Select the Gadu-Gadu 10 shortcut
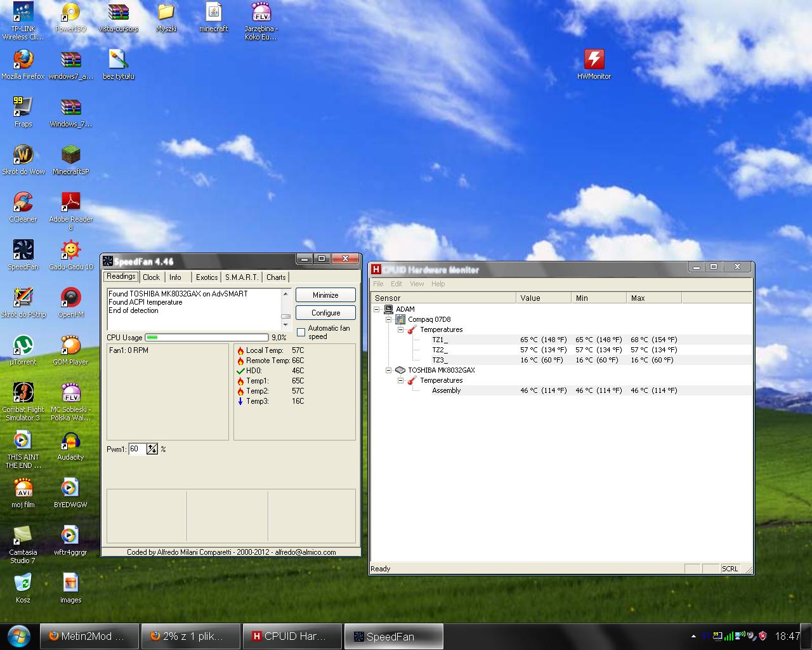Image resolution: width=812 pixels, height=650 pixels. pyautogui.click(x=70, y=255)
